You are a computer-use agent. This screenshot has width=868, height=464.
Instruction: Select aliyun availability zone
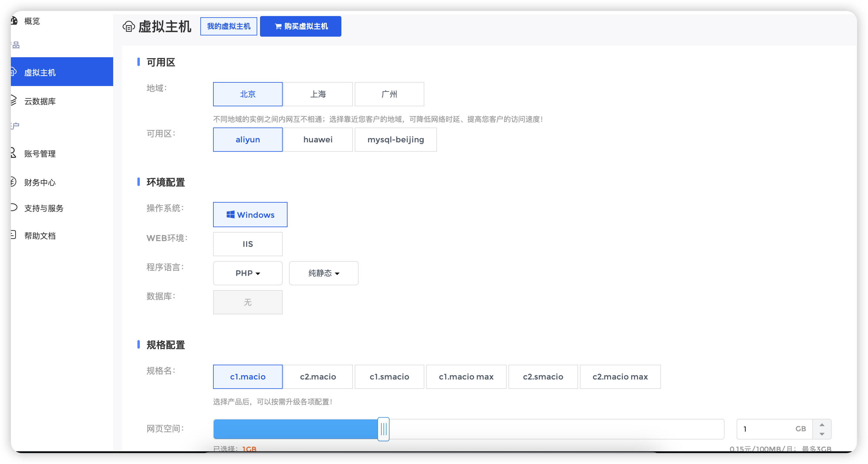pyautogui.click(x=248, y=140)
